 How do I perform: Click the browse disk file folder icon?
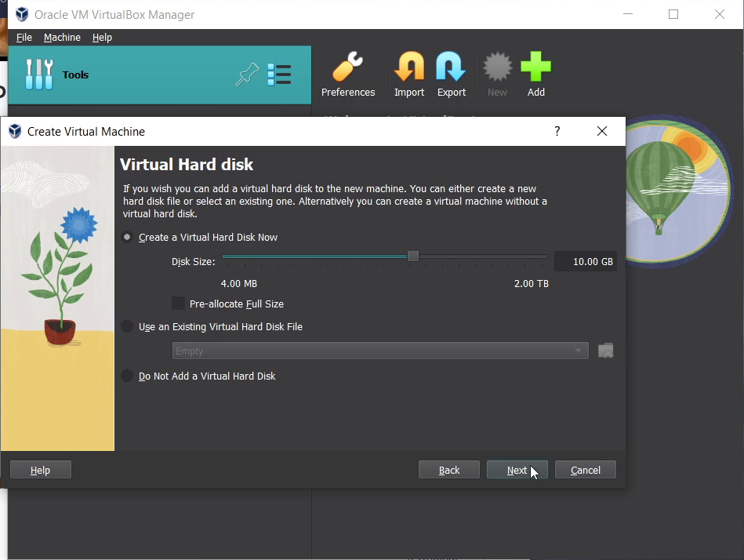click(x=605, y=351)
